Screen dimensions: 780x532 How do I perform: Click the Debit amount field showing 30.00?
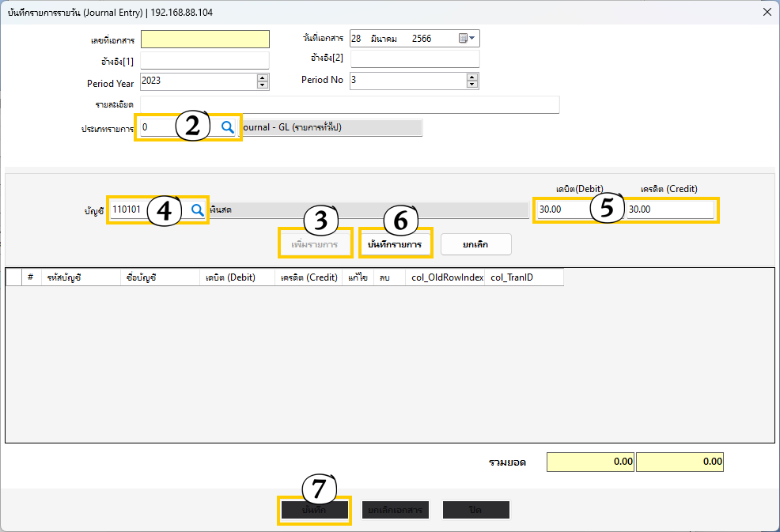click(563, 209)
